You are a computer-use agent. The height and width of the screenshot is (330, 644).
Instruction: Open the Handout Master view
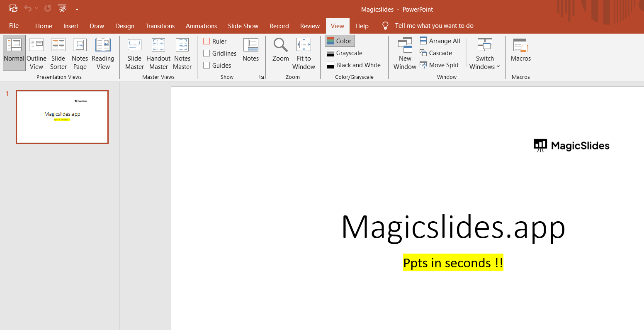[x=158, y=54]
